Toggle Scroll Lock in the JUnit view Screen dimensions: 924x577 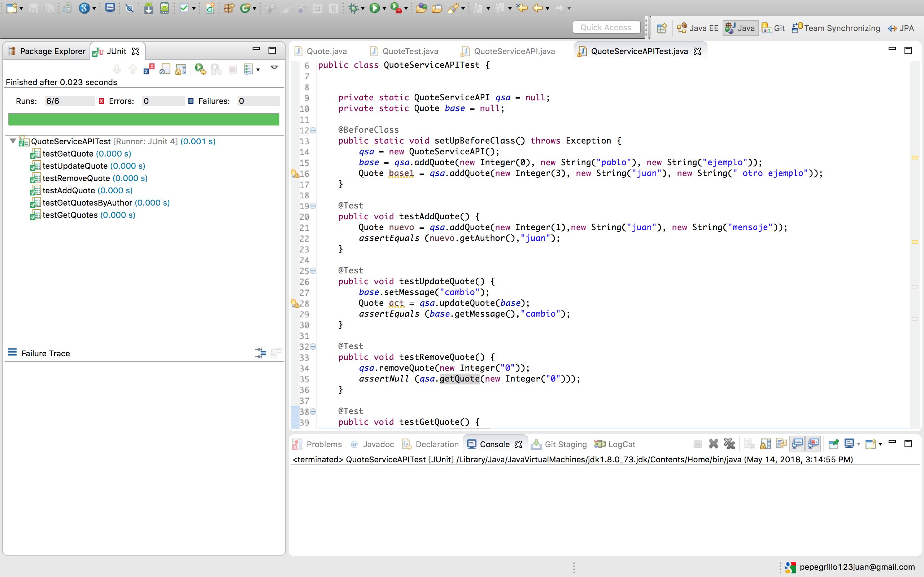click(180, 70)
